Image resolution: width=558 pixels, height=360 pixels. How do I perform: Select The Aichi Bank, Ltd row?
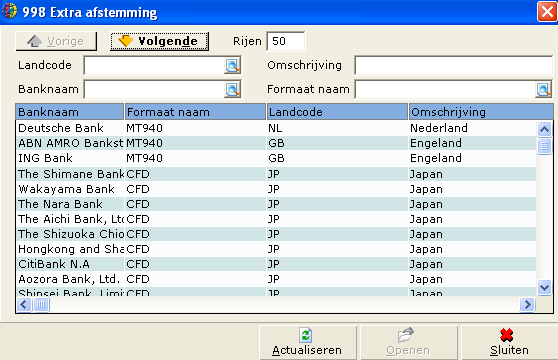[x=276, y=219]
